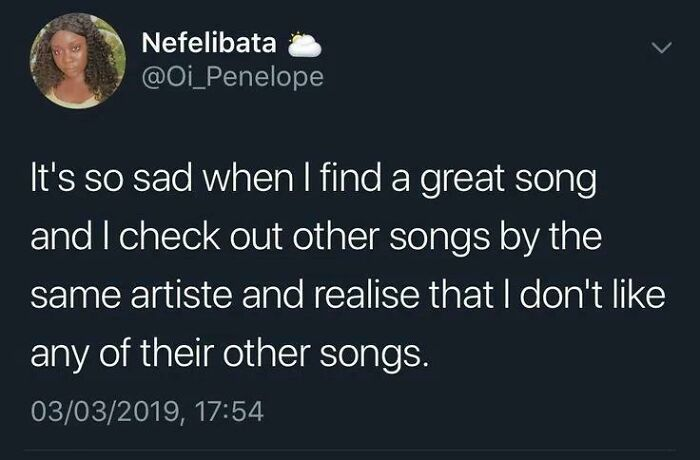Open the tweet options chevron
The width and height of the screenshot is (700, 460).
tap(659, 47)
